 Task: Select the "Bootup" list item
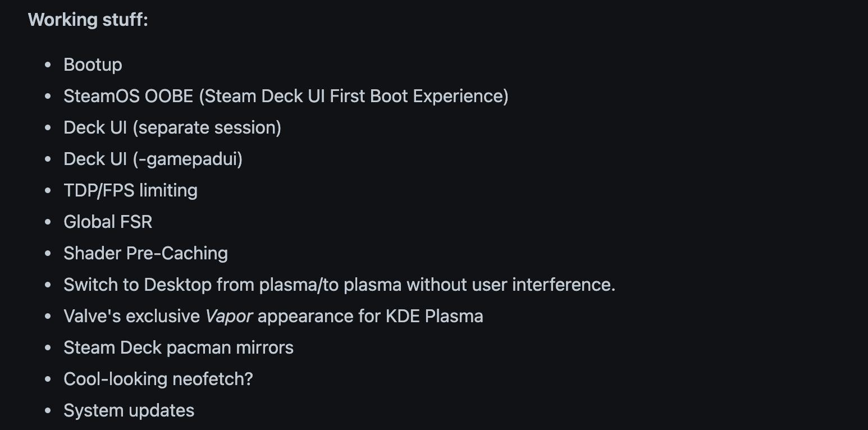coord(93,65)
